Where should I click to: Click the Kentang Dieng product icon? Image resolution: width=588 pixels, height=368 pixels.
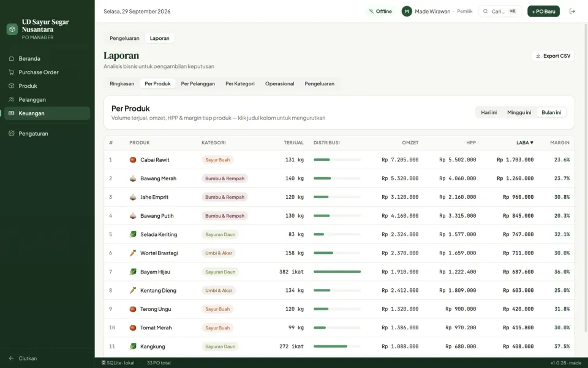pyautogui.click(x=133, y=290)
